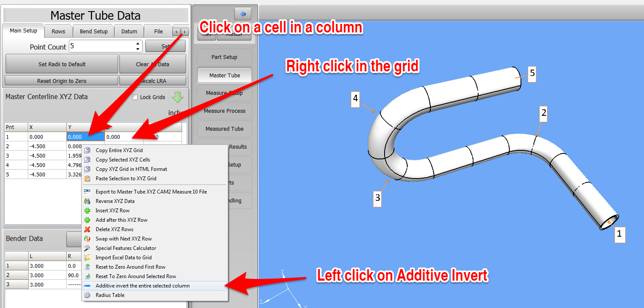Screen dimensions: 644x308
Task: Enable the Lock Grids checkbox
Action: (x=135, y=97)
